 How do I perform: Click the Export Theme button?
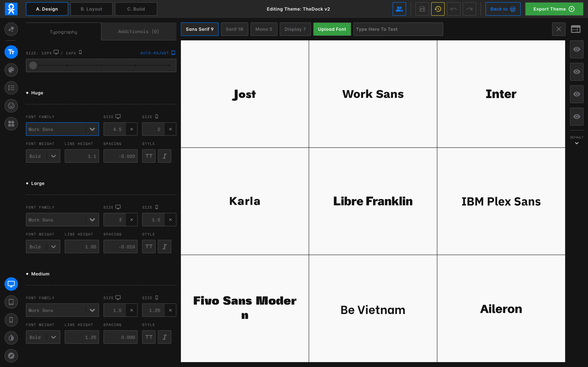tap(554, 9)
